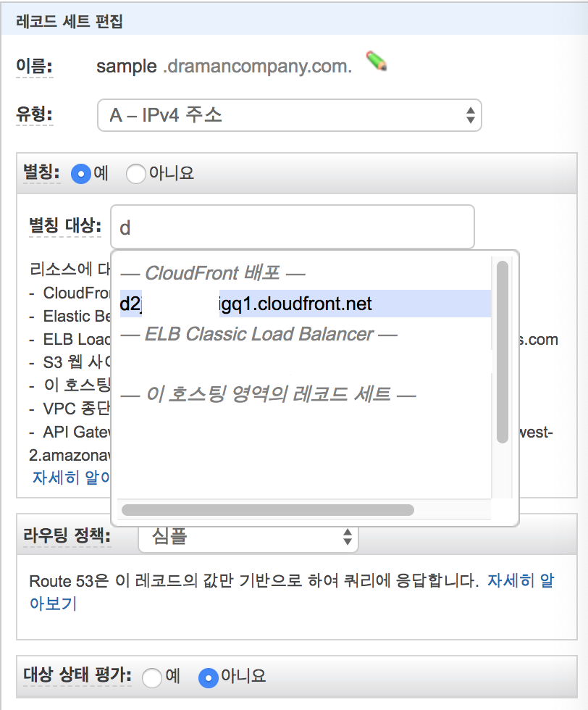This screenshot has width=588, height=710.
Task: Select 아니요 for 대상 상태 평가
Action: (209, 678)
